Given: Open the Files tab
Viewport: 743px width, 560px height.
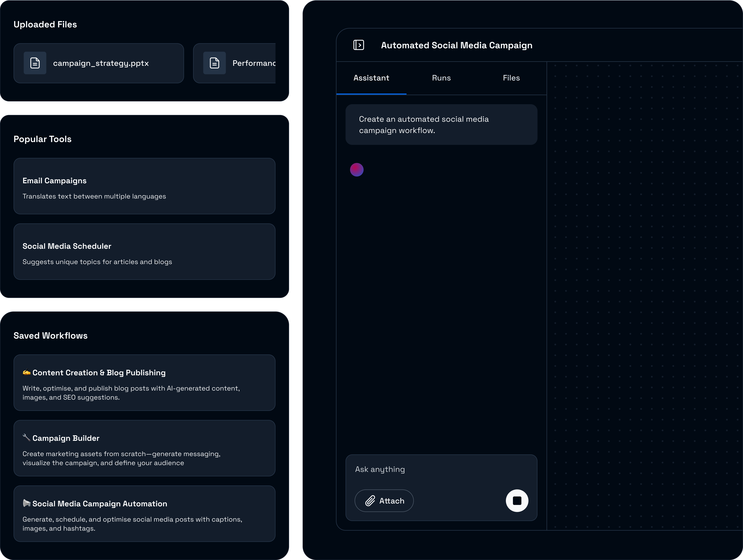Looking at the screenshot, I should [511, 78].
